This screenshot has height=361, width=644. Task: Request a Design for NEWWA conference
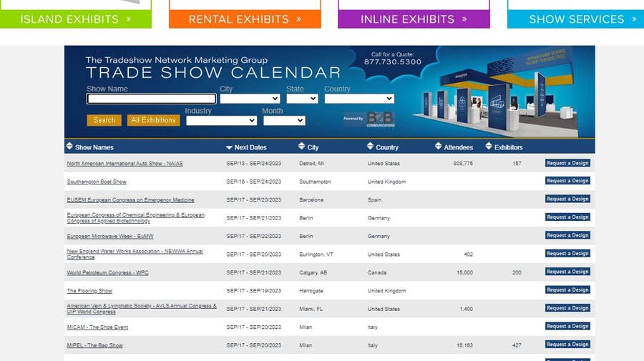click(567, 254)
